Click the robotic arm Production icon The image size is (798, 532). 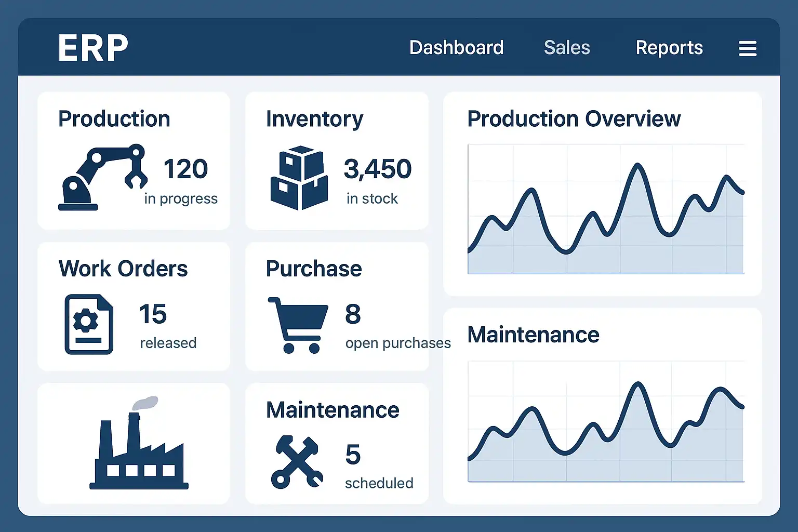102,177
